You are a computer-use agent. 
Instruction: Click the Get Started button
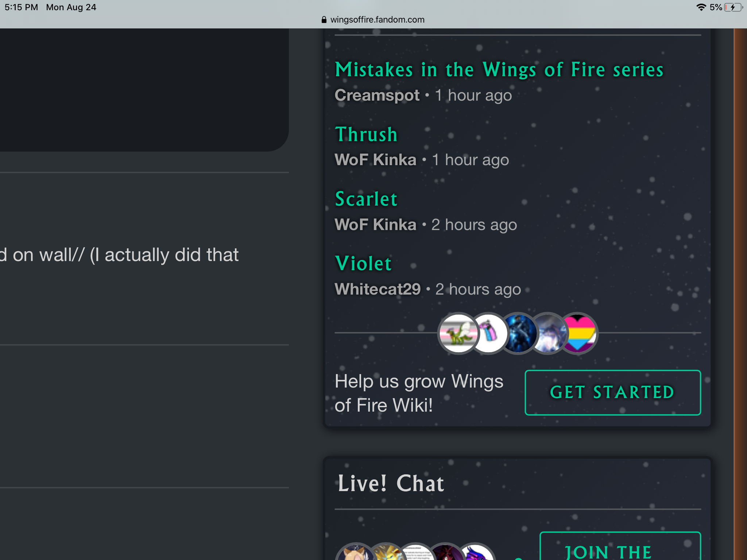coord(613,393)
